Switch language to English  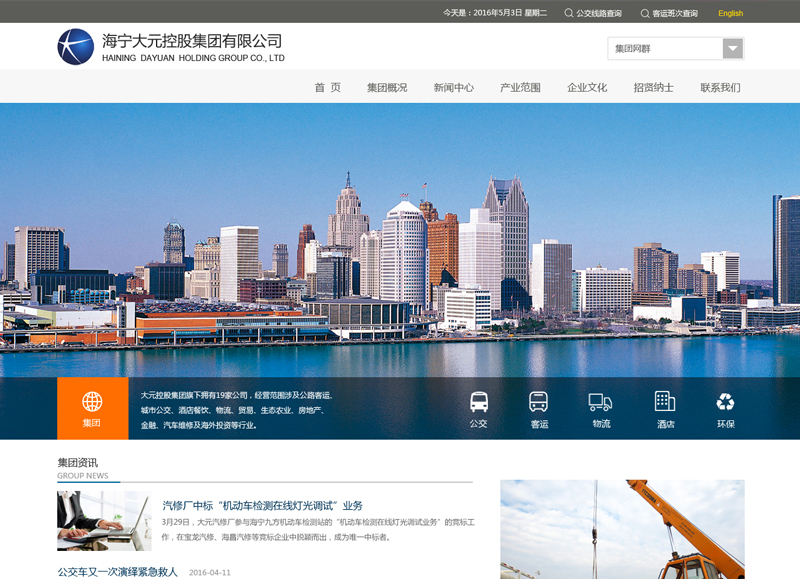730,13
